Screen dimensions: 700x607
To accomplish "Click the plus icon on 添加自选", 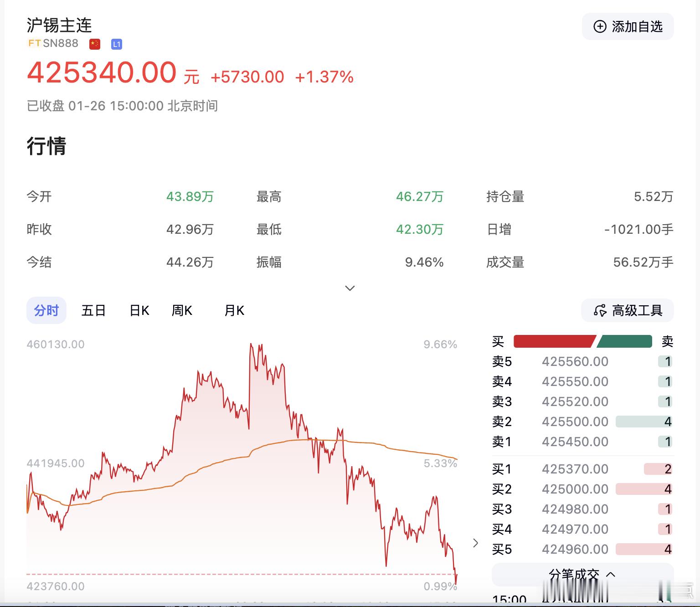I will click(x=601, y=26).
